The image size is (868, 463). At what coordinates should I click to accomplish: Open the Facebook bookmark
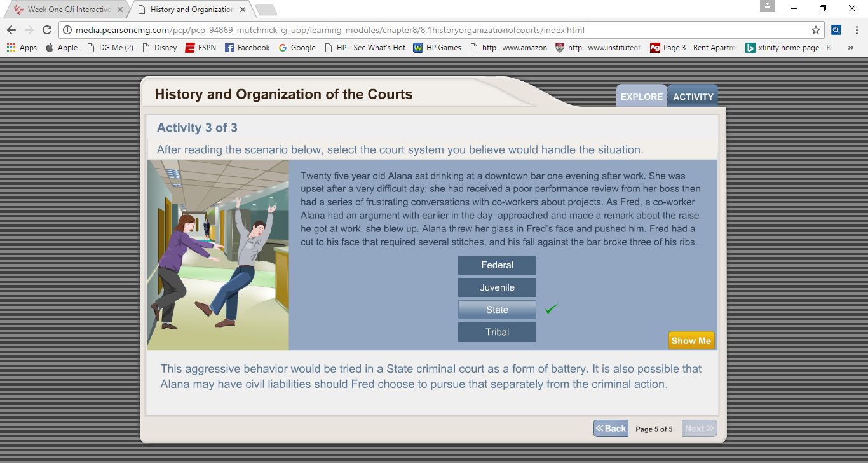(247, 48)
